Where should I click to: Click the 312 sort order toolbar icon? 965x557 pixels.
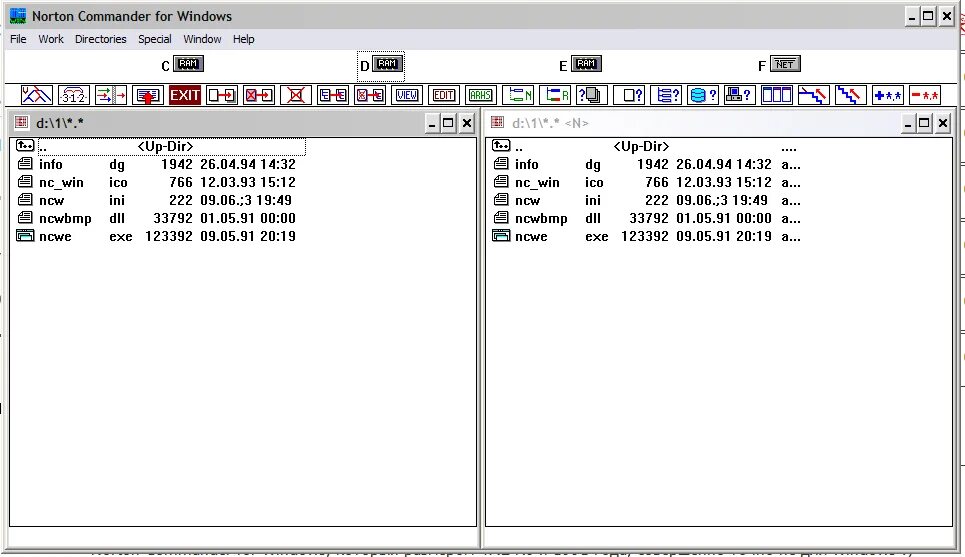(x=74, y=95)
